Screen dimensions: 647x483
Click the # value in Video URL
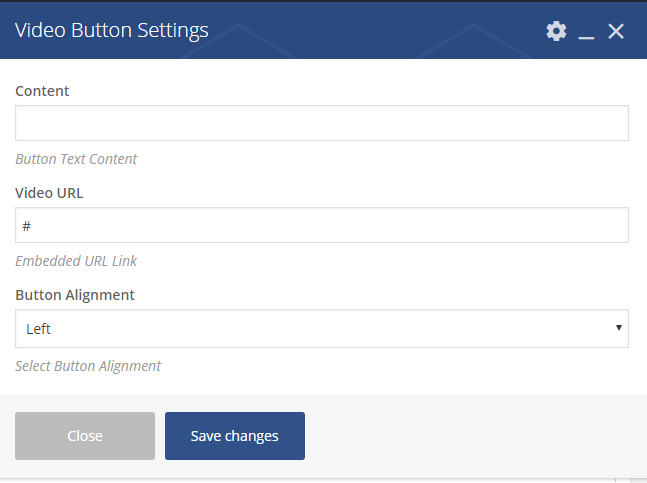[x=26, y=226]
